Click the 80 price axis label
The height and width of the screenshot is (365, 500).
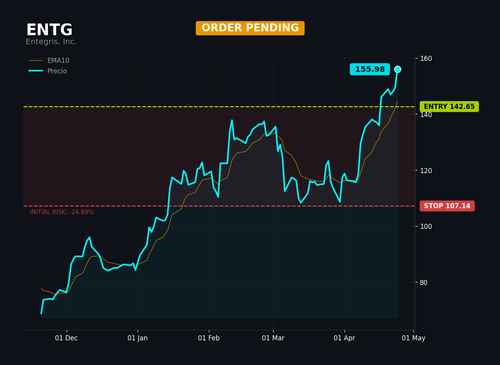tap(423, 283)
